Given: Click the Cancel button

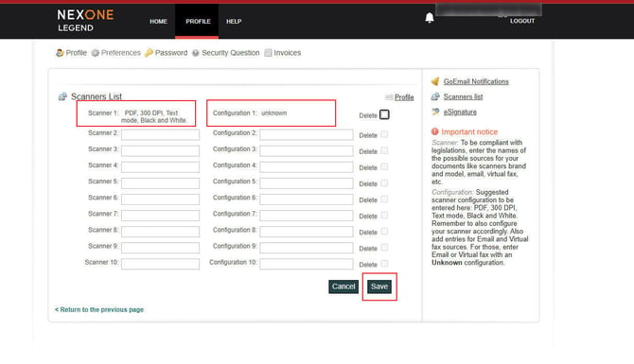Looking at the screenshot, I should [x=343, y=286].
